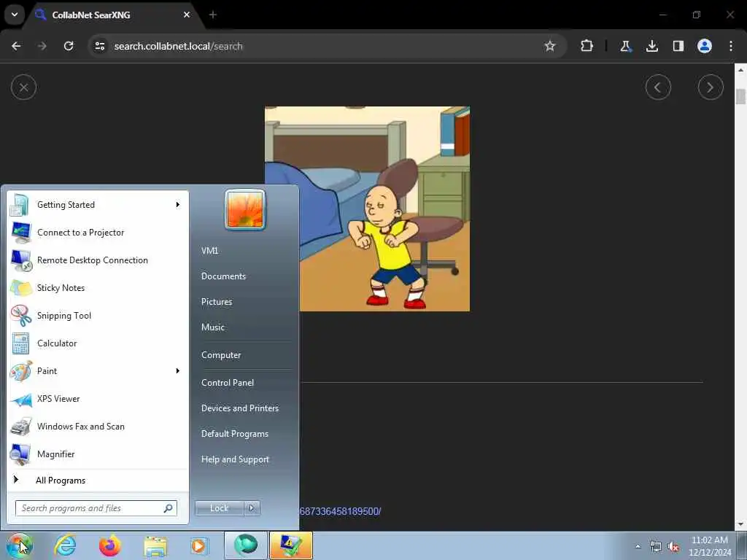Open the Chrome profile avatar
Viewport: 747px width, 560px height.
click(705, 46)
